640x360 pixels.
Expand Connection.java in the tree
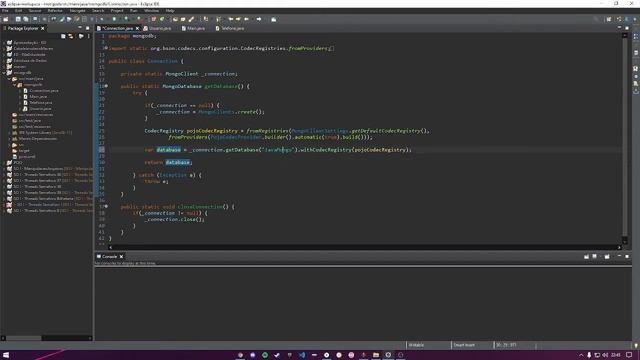[x=20, y=91]
